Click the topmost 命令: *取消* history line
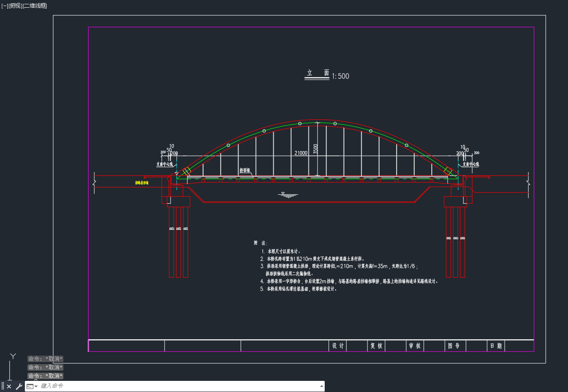 (45, 359)
